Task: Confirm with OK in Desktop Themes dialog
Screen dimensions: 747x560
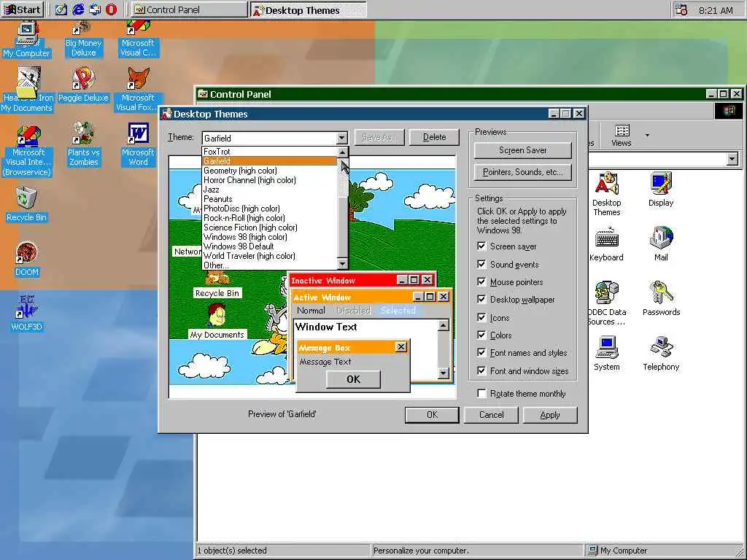Action: point(432,415)
